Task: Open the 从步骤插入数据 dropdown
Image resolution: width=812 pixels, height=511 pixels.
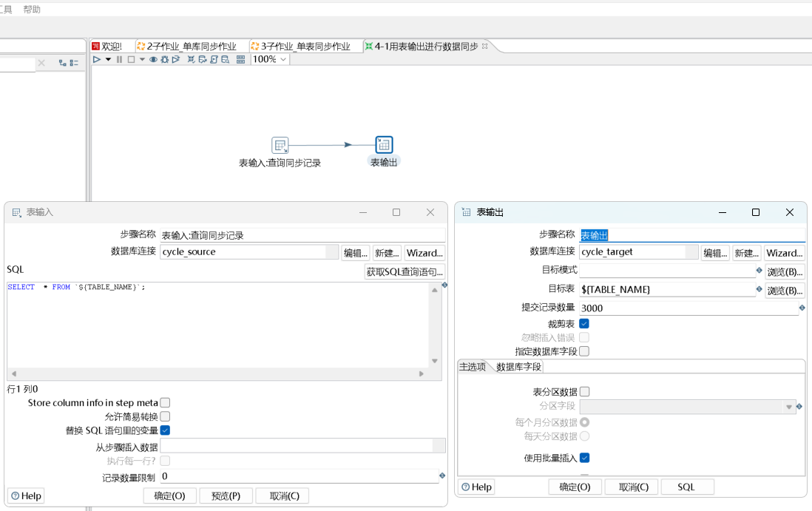Action: tap(439, 446)
